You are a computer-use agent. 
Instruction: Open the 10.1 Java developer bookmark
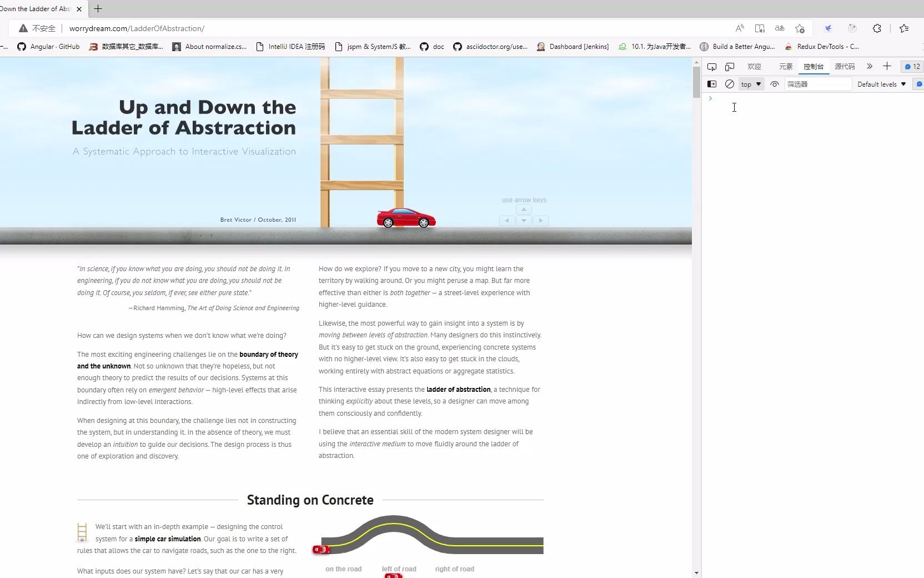(x=655, y=47)
